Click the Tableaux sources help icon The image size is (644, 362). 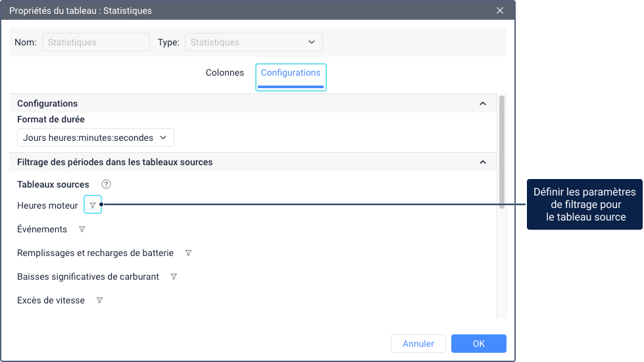click(106, 185)
